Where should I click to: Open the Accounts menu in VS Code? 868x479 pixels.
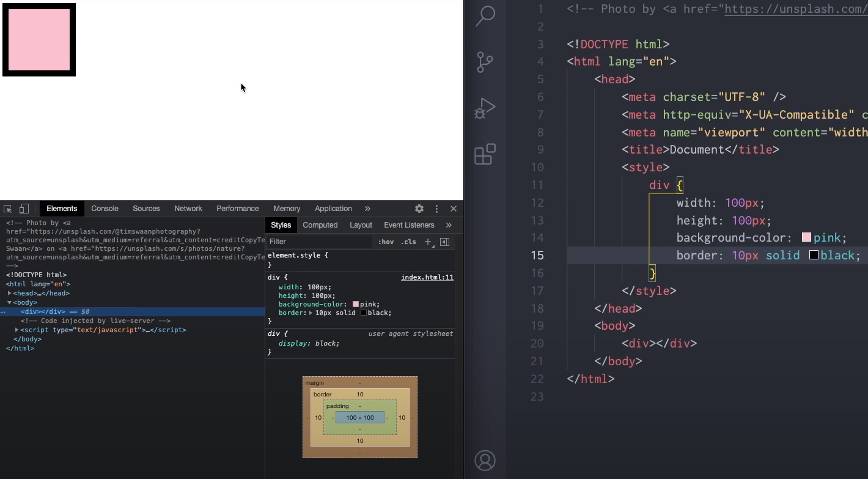[485, 460]
